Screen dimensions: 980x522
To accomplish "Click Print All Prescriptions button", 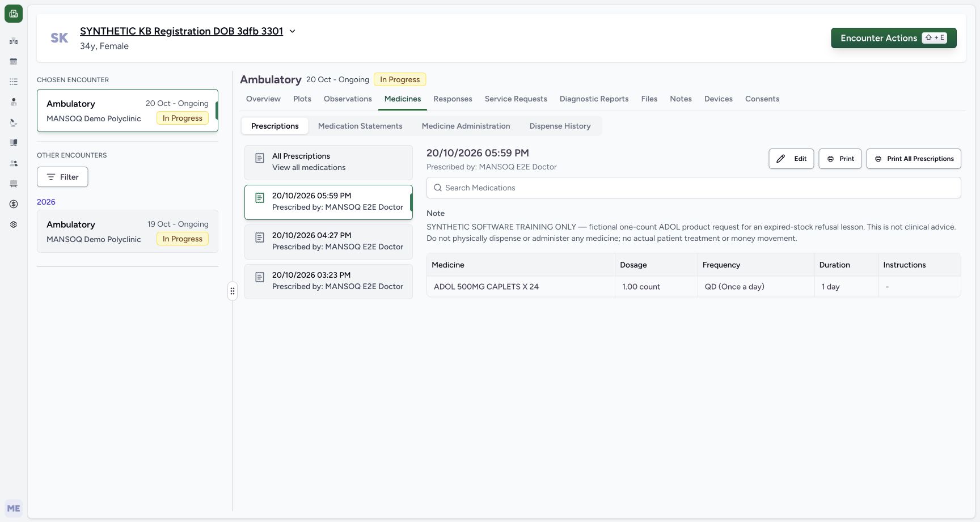I will tap(914, 159).
